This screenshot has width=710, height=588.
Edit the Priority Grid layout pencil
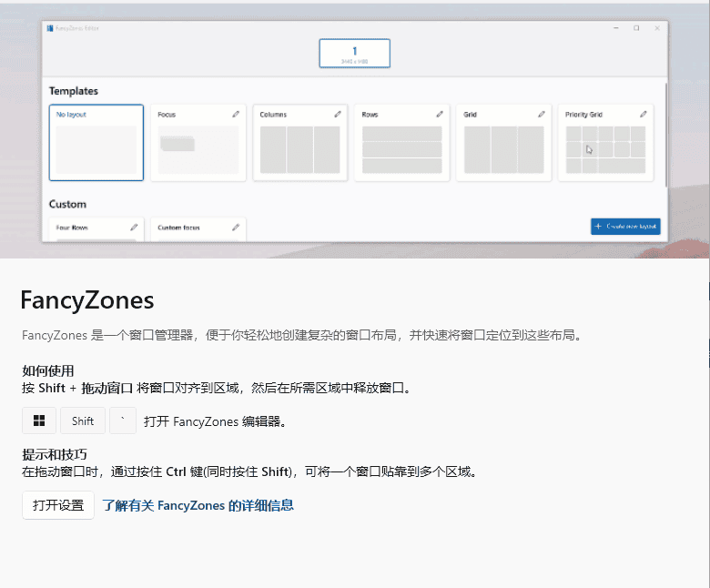[x=644, y=115]
